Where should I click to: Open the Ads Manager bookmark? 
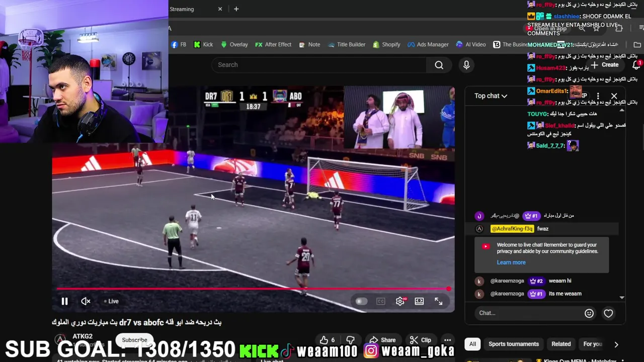428,45
